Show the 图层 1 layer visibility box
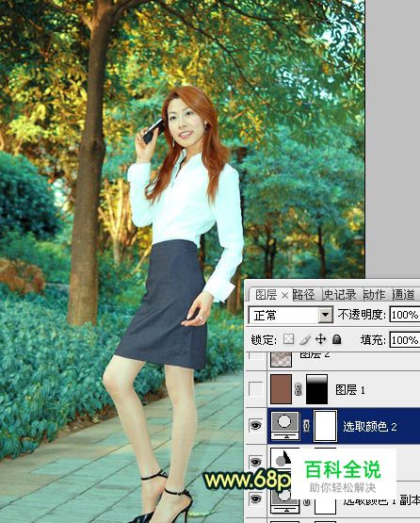The image size is (420, 523). coord(255,389)
